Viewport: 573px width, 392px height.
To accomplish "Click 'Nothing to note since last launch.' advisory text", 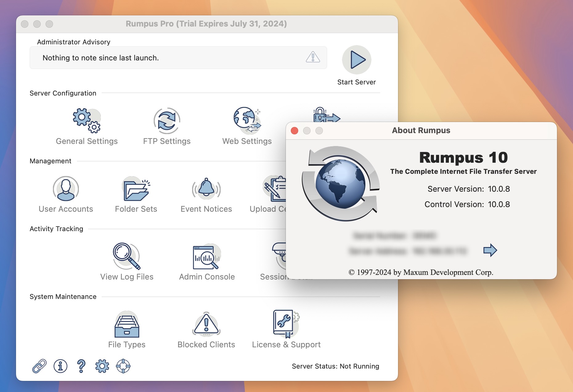I will tap(101, 58).
